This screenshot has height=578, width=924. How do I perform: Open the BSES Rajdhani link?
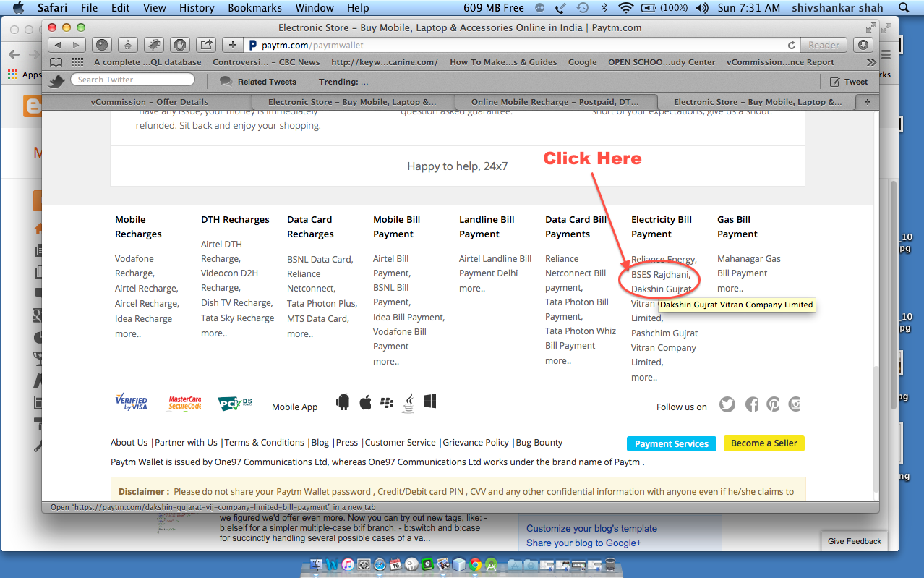[x=660, y=275]
